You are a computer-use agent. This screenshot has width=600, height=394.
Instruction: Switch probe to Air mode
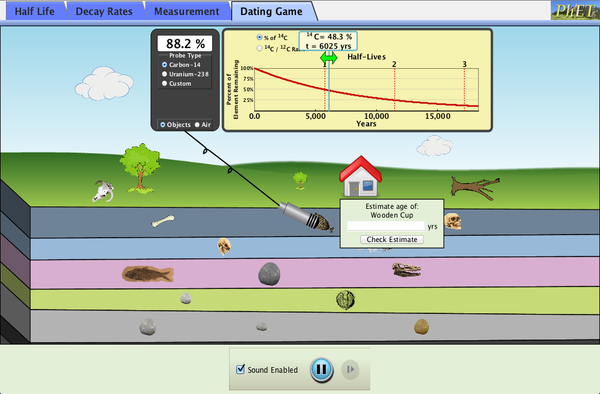coord(203,125)
